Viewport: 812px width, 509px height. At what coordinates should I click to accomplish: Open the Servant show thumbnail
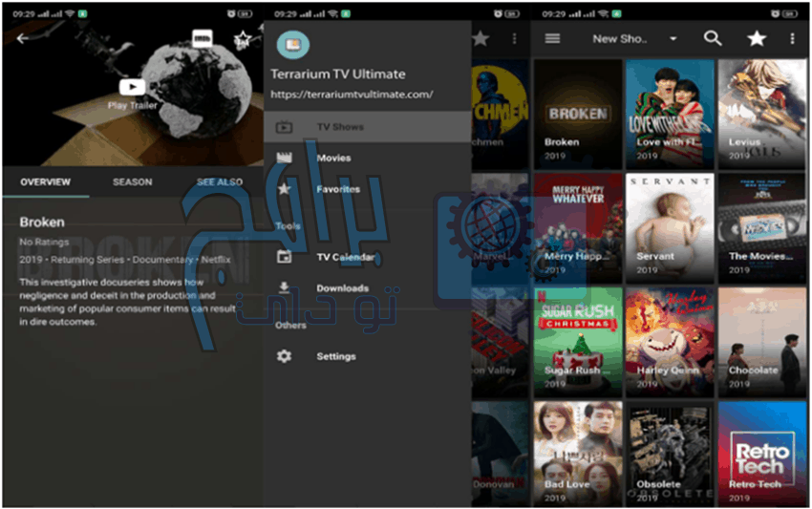tap(669, 226)
